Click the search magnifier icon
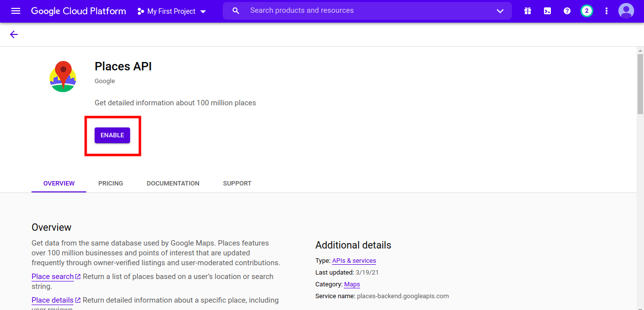The height and width of the screenshot is (310, 644). tap(236, 11)
